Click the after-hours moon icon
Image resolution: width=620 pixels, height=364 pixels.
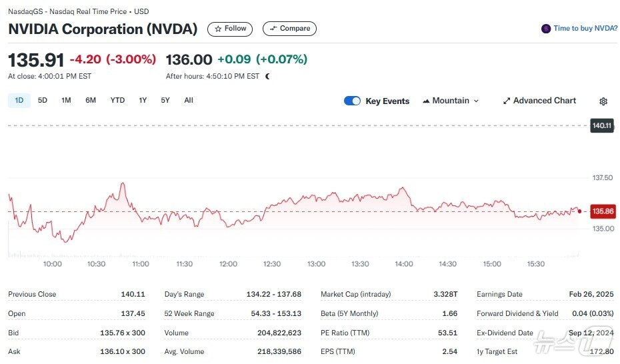coord(267,77)
